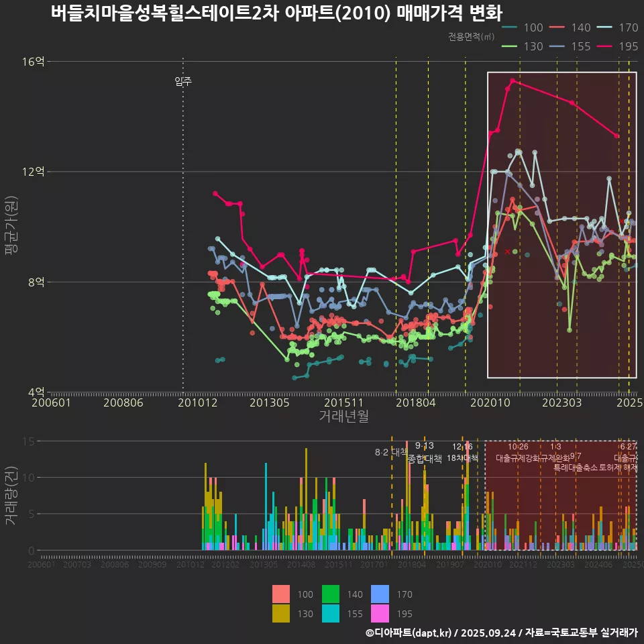Select the green 140 swatch in bottom legend
Viewport: 644px width, 644px height.
[x=331, y=594]
